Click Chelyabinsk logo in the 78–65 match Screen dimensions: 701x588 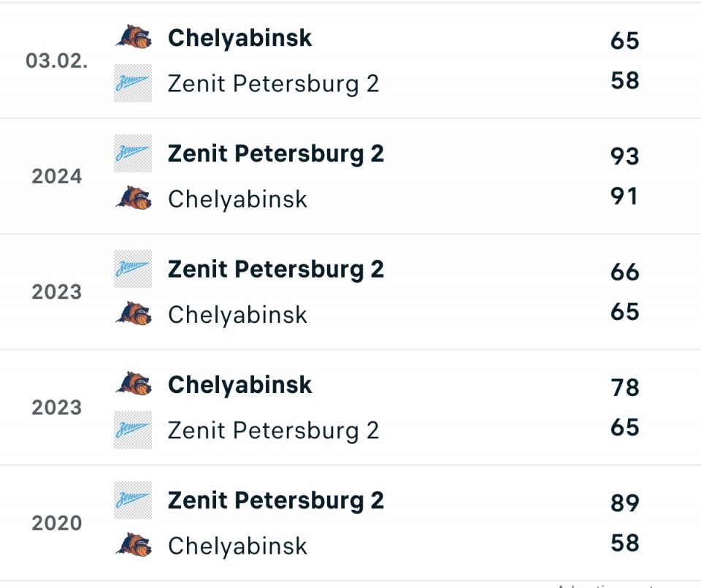[133, 384]
